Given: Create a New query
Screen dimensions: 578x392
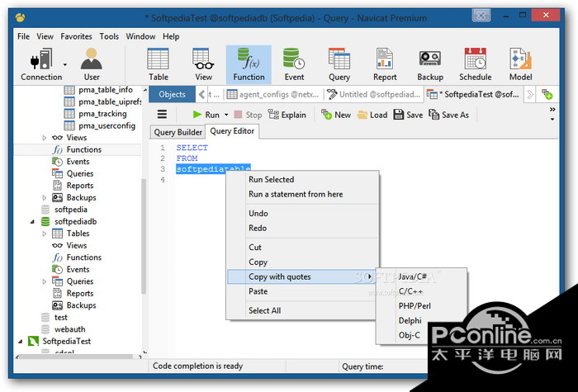Looking at the screenshot, I should [336, 115].
